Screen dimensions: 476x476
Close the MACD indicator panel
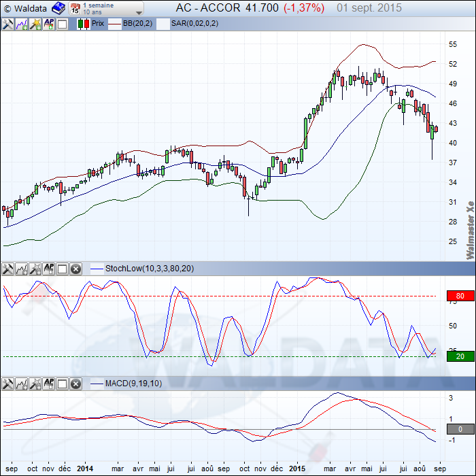pyautogui.click(x=75, y=384)
